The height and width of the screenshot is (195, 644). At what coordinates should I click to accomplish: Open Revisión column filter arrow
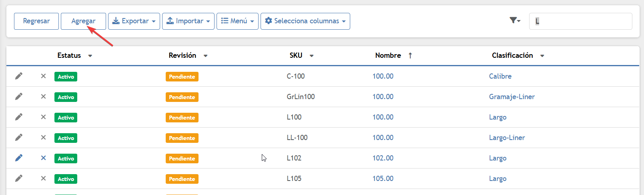coord(205,56)
